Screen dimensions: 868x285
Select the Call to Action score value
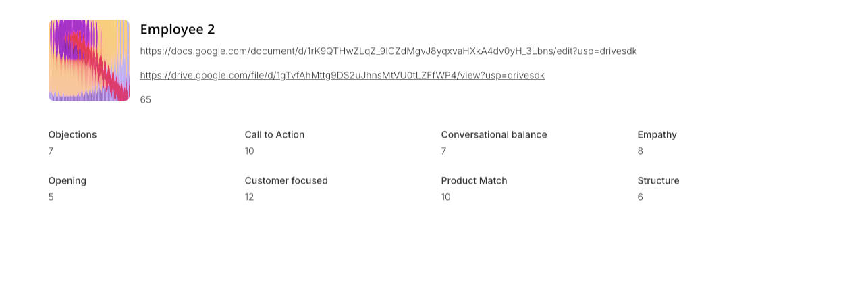click(249, 151)
